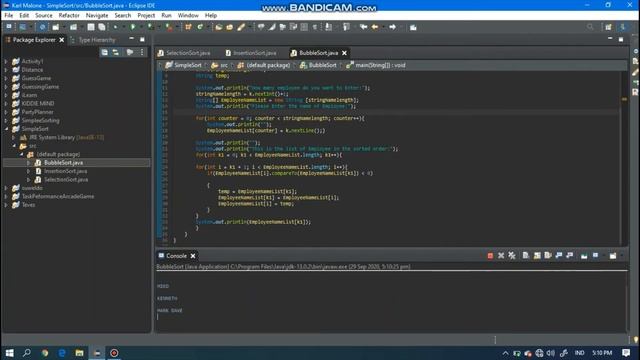Open the File menu
640x360 pixels.
[x=9, y=15]
